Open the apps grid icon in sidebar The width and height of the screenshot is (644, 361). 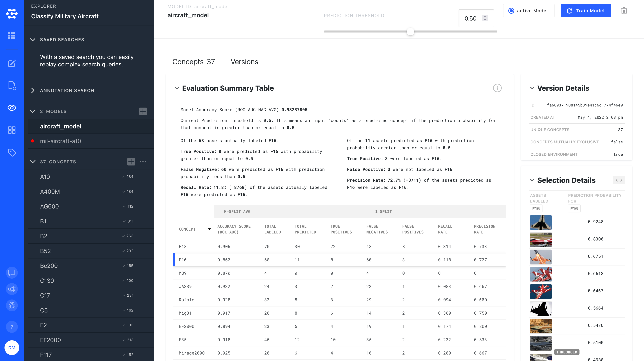click(12, 36)
